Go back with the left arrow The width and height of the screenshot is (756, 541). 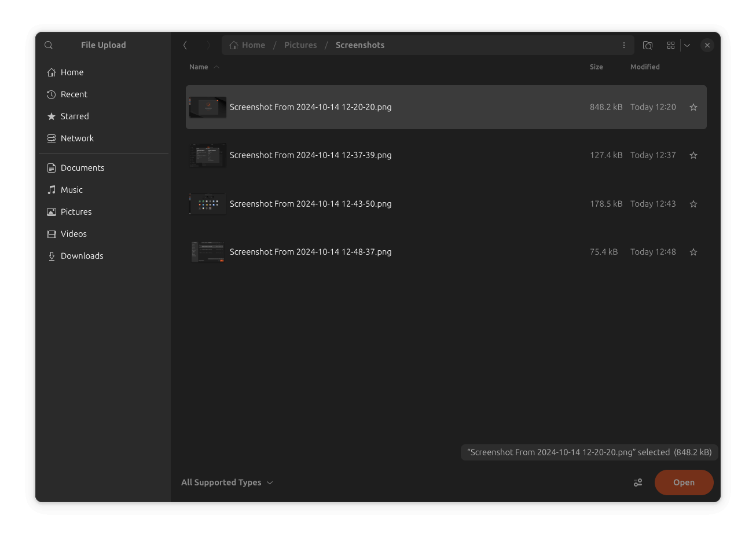(x=185, y=45)
